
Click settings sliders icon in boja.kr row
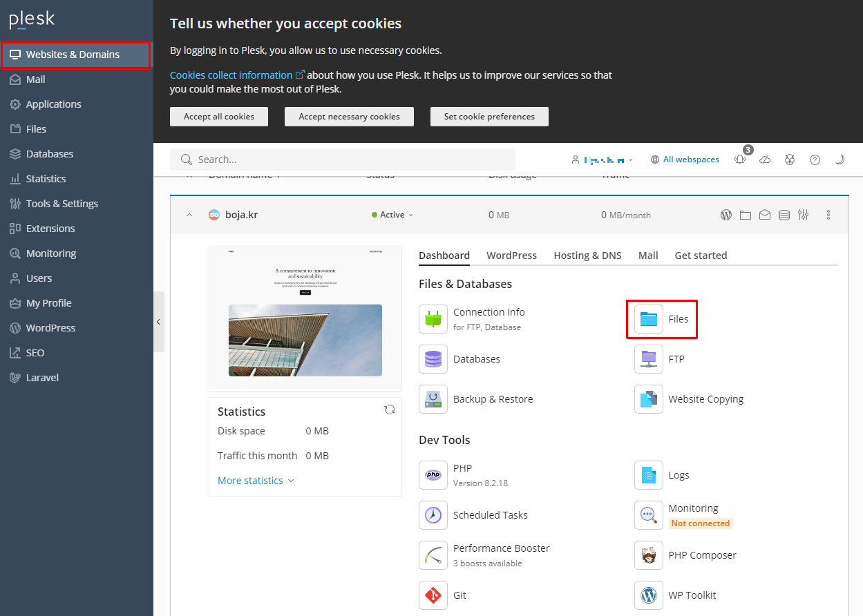[x=803, y=215]
